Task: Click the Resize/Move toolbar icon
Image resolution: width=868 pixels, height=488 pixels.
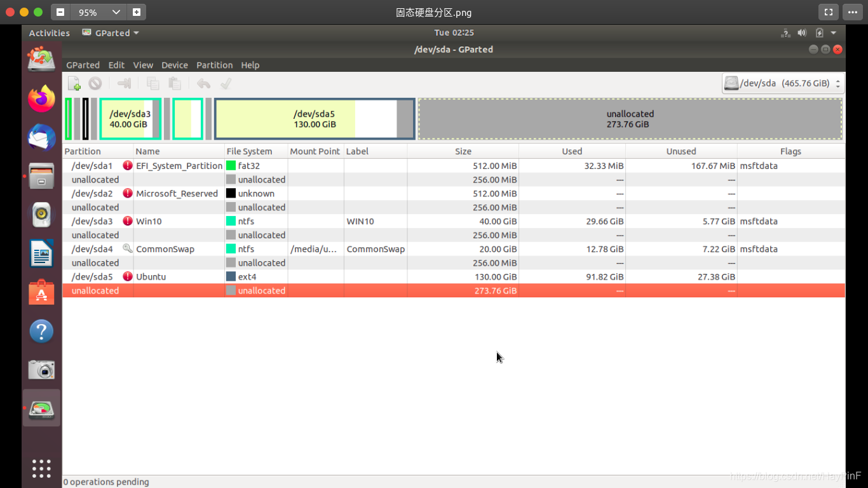Action: tap(125, 83)
